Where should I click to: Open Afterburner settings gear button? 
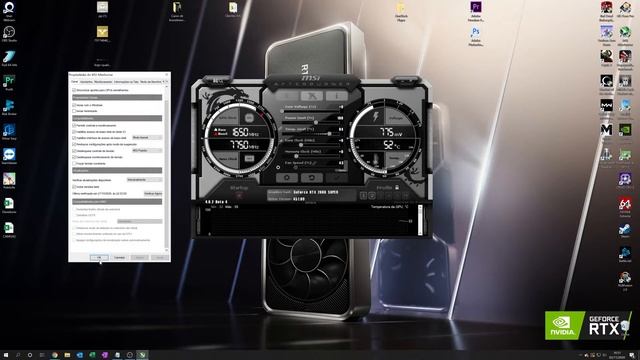(x=287, y=178)
